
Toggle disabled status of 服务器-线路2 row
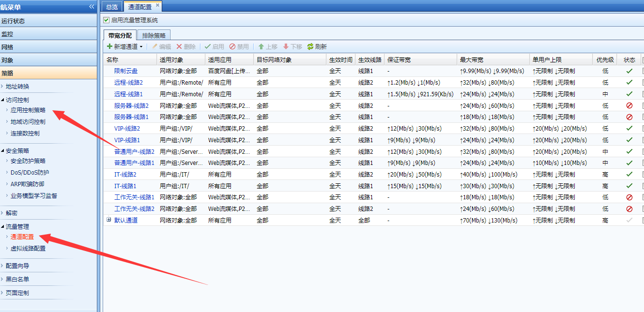tap(629, 105)
